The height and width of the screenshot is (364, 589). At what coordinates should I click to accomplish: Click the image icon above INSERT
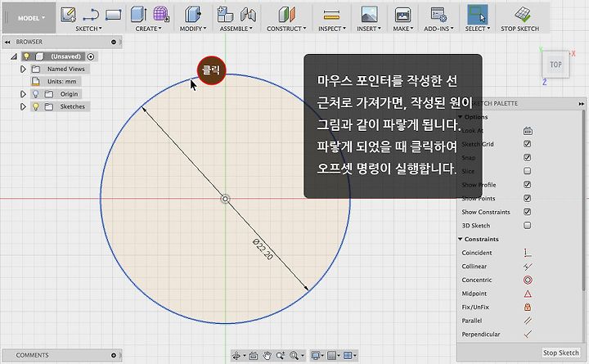369,15
